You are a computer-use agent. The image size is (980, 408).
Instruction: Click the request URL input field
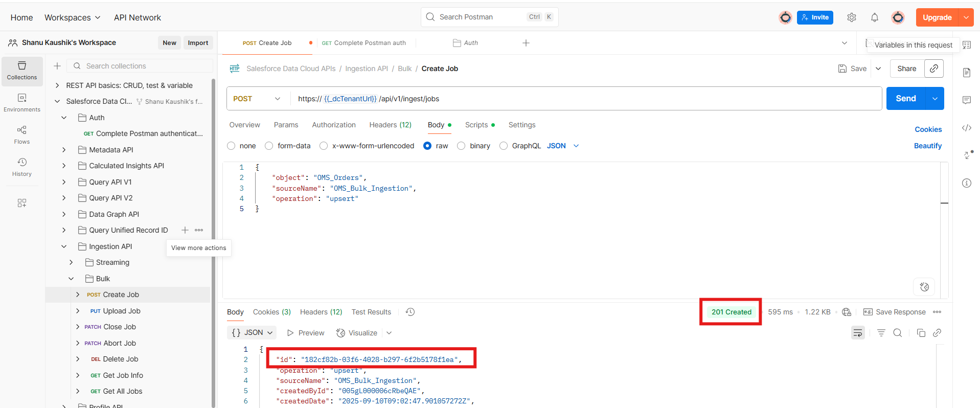pyautogui.click(x=583, y=99)
